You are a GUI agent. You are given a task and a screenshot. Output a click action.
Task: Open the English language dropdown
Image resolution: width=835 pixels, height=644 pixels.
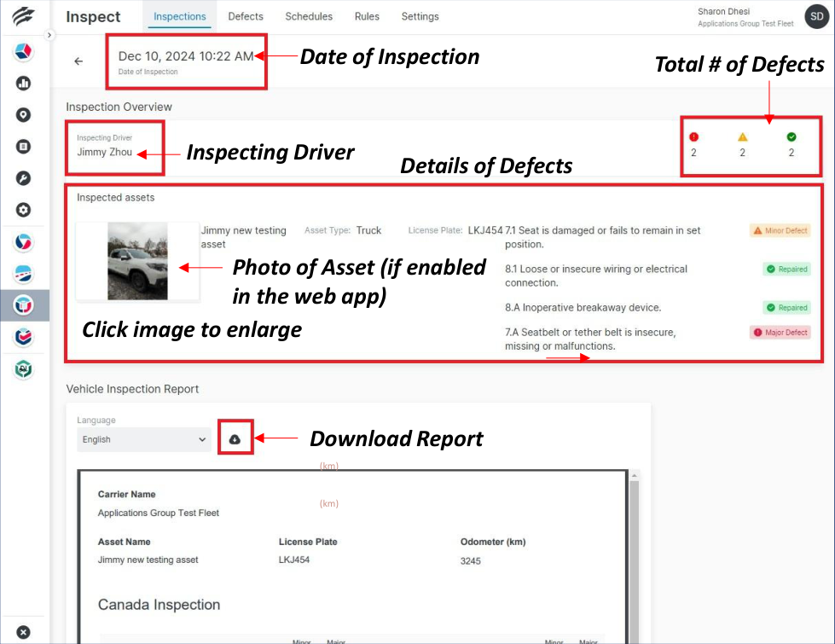coord(143,438)
